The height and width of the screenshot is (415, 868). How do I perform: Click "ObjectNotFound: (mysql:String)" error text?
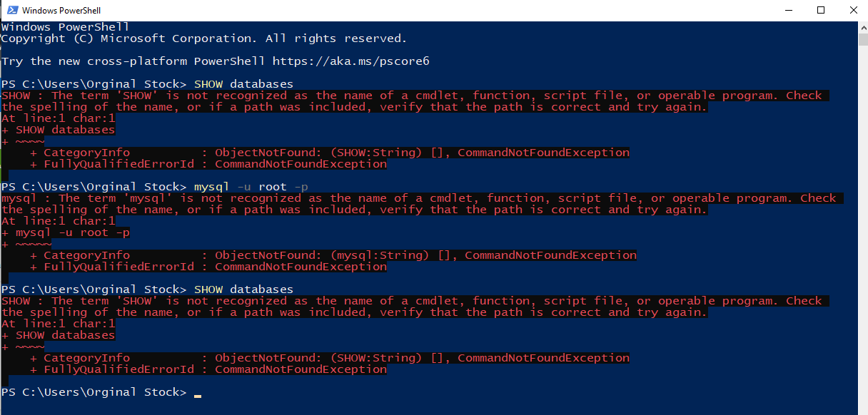tap(322, 255)
